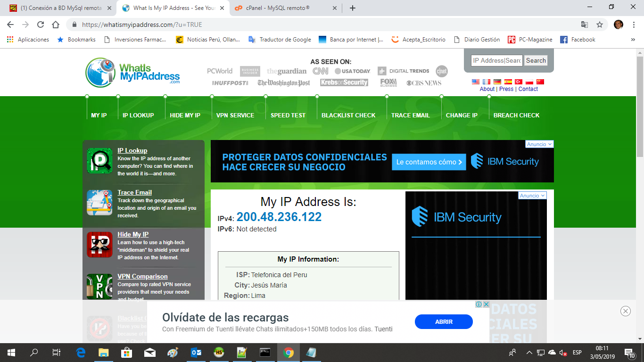Click the VPN Comparison padlock icon
644x362 pixels.
pos(99,287)
